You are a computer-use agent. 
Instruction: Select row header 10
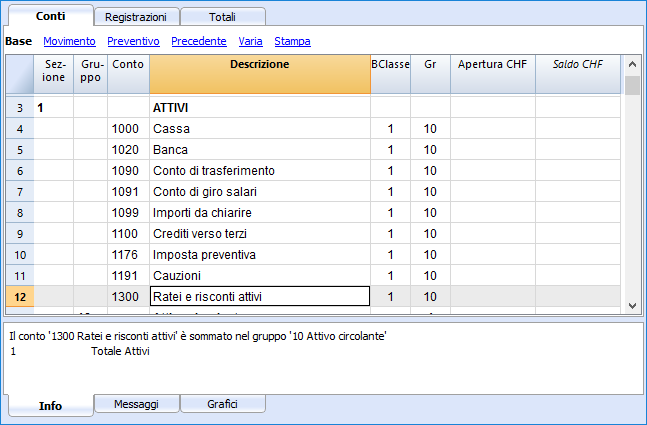coord(19,255)
